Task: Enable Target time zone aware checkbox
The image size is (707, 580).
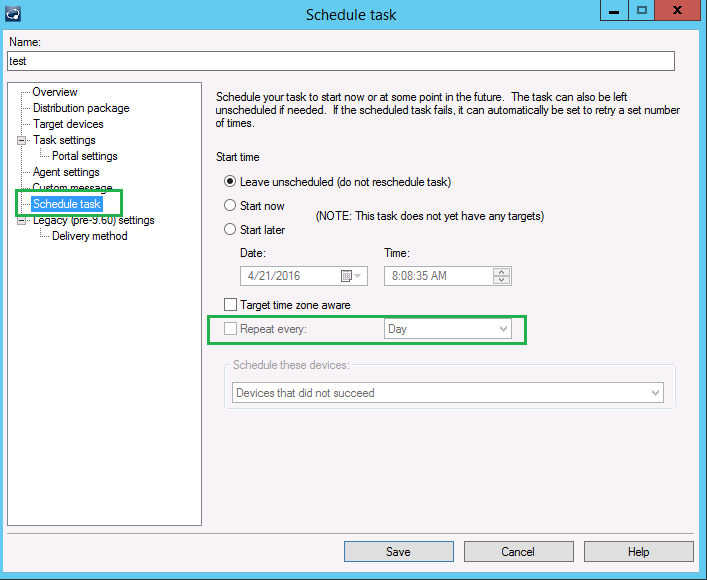Action: [x=231, y=305]
